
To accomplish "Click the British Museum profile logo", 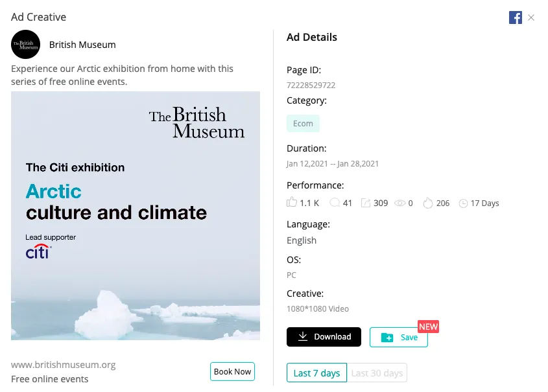I will 25,45.
